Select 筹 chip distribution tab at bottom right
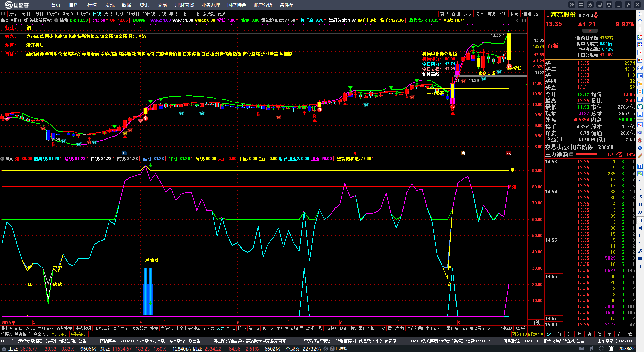Image resolution: width=644 pixels, height=352 pixels. (x=630, y=334)
